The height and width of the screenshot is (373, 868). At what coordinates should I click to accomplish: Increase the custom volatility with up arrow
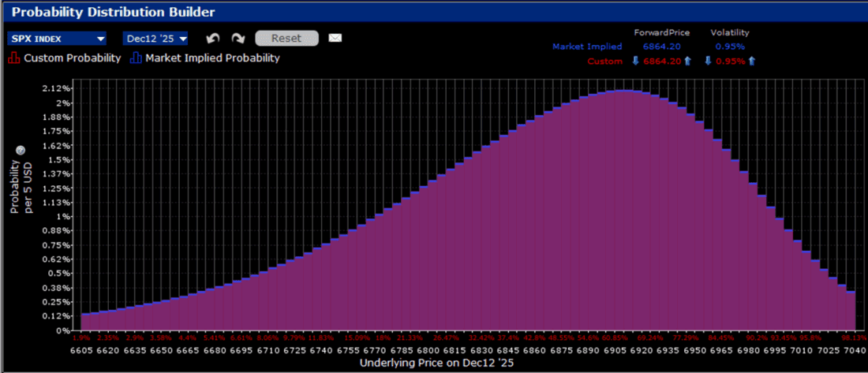[750, 62]
